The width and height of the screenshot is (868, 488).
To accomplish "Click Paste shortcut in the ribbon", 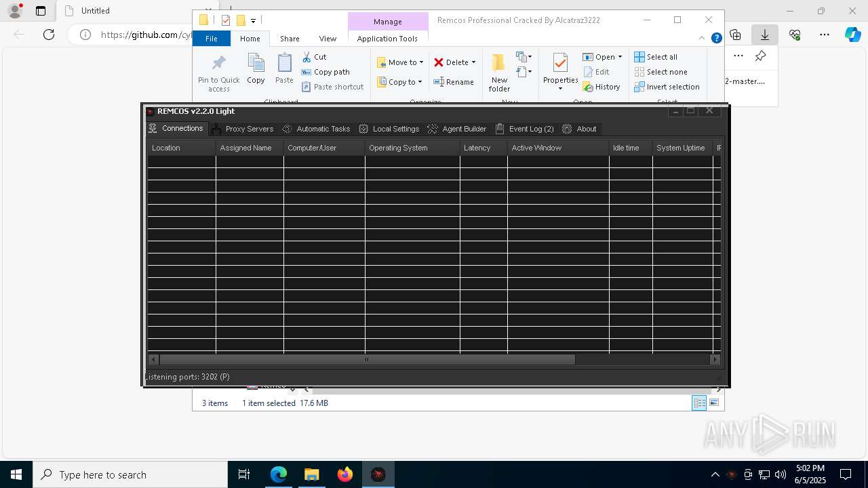I will [332, 87].
